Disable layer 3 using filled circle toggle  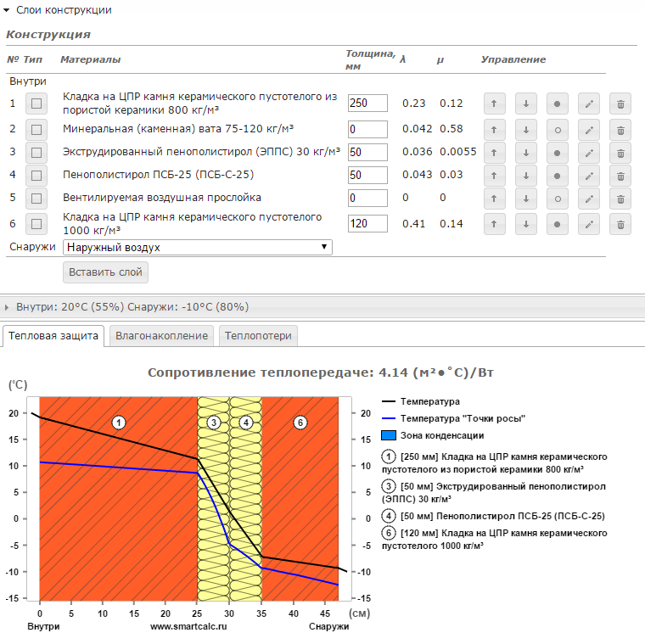558,153
